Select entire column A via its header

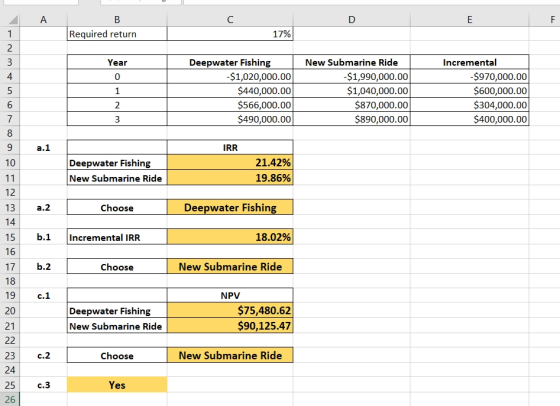[43, 19]
